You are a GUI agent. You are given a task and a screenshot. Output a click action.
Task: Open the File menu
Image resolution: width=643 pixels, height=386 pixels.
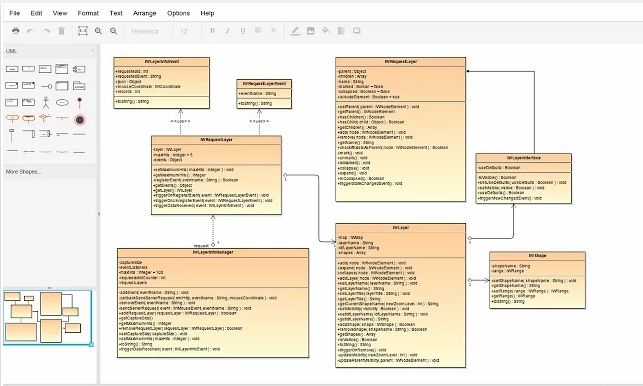(x=15, y=13)
